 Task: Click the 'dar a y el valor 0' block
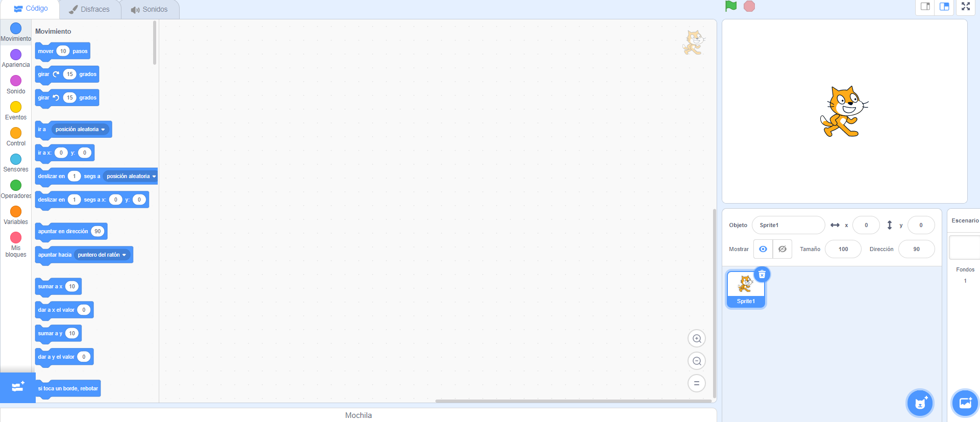64,357
